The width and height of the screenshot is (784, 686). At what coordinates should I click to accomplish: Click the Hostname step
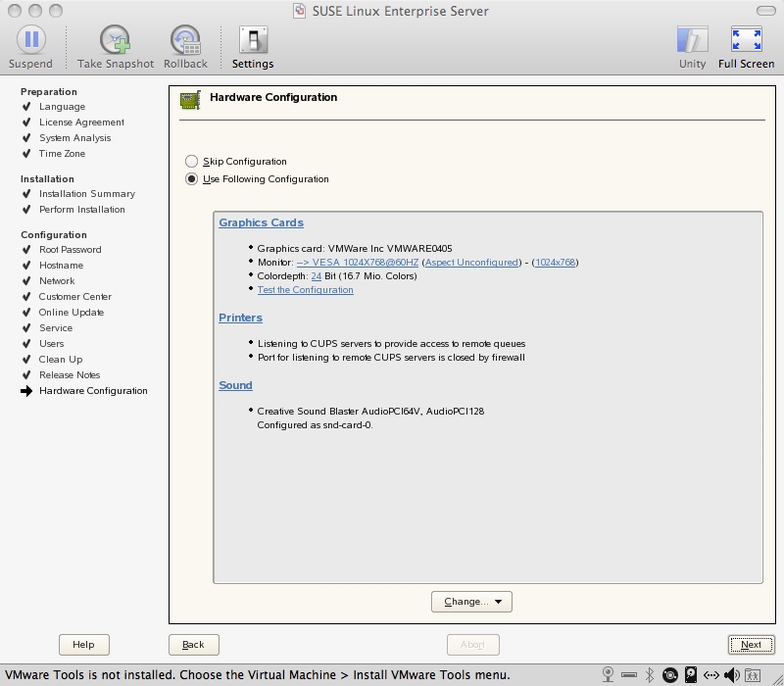61,265
